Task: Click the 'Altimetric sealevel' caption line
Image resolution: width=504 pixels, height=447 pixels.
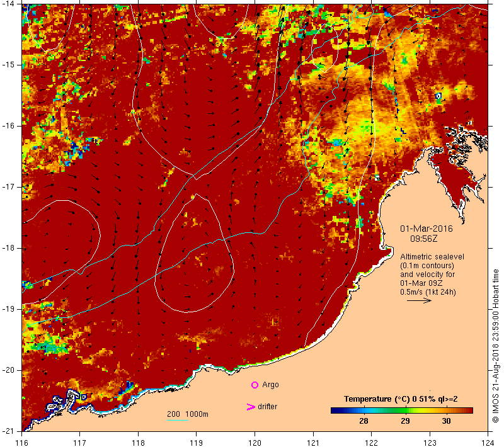Action: click(432, 257)
